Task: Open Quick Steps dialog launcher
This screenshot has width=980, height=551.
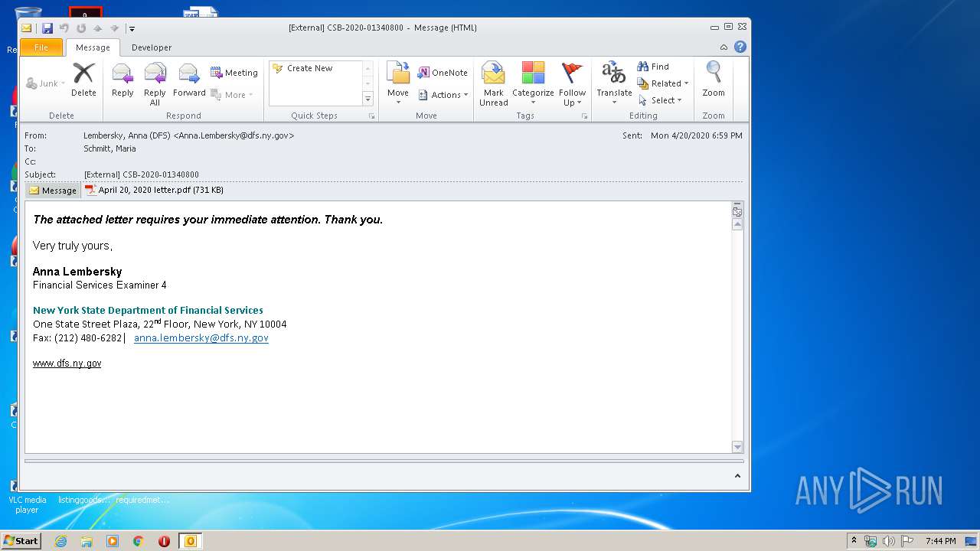Action: point(372,116)
